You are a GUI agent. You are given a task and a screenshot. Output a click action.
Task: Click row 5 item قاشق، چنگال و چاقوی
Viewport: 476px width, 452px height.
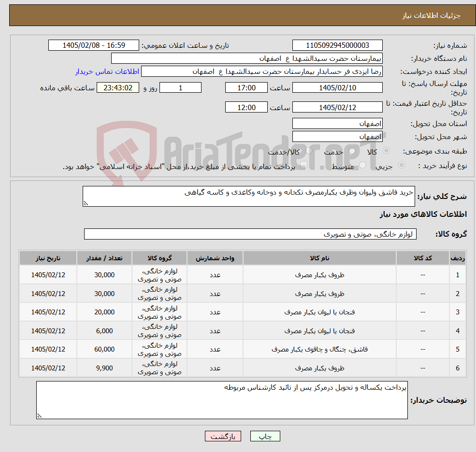click(x=319, y=350)
